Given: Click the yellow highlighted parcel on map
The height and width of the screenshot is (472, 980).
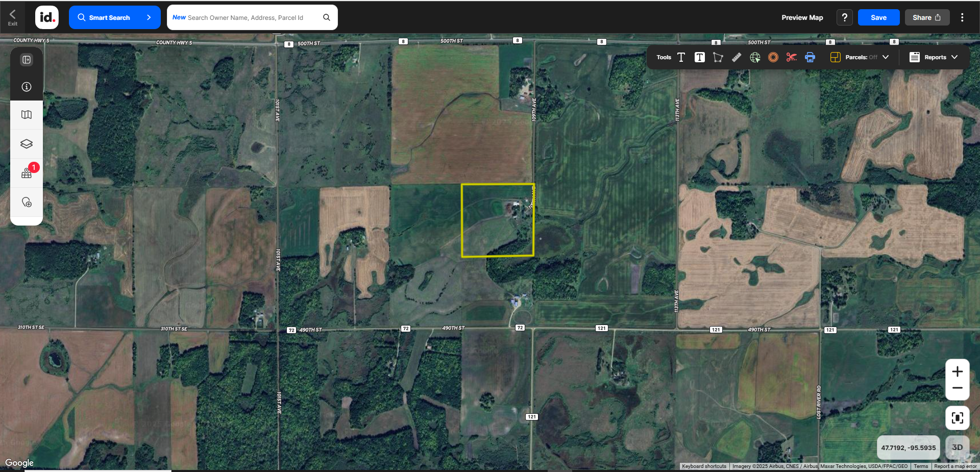Looking at the screenshot, I should tap(498, 220).
